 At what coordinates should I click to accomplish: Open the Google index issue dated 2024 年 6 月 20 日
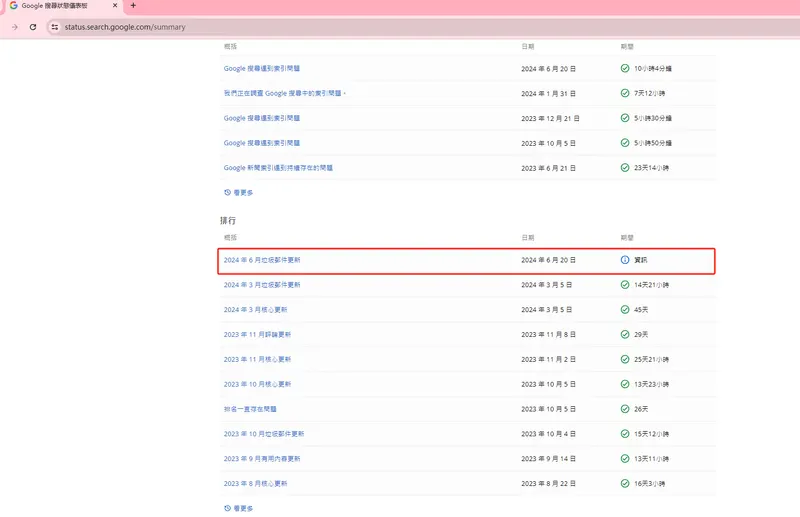[262, 68]
